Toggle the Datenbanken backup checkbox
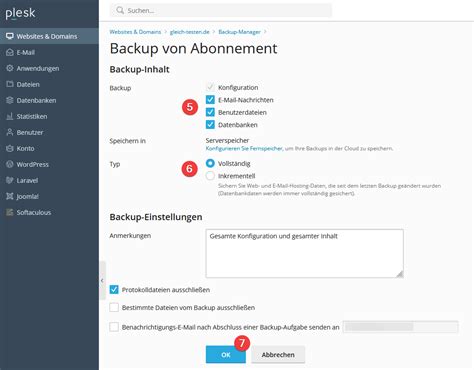This screenshot has height=370, width=474. tap(210, 125)
